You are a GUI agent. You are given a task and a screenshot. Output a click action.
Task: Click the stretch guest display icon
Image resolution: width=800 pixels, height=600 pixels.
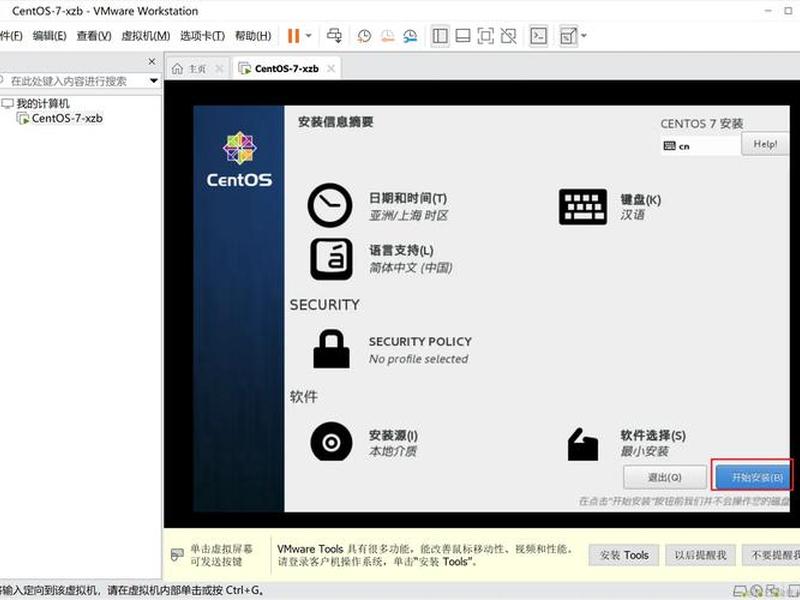click(x=568, y=36)
